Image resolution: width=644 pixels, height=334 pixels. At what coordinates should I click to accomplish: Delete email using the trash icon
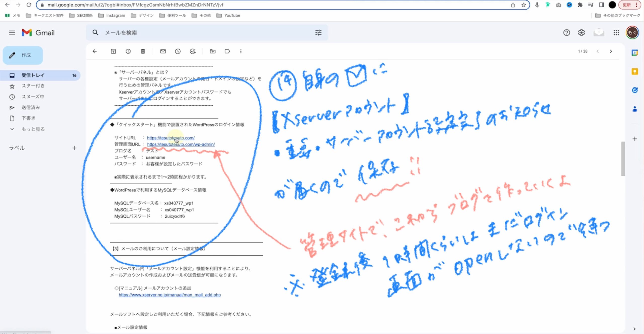coord(143,51)
